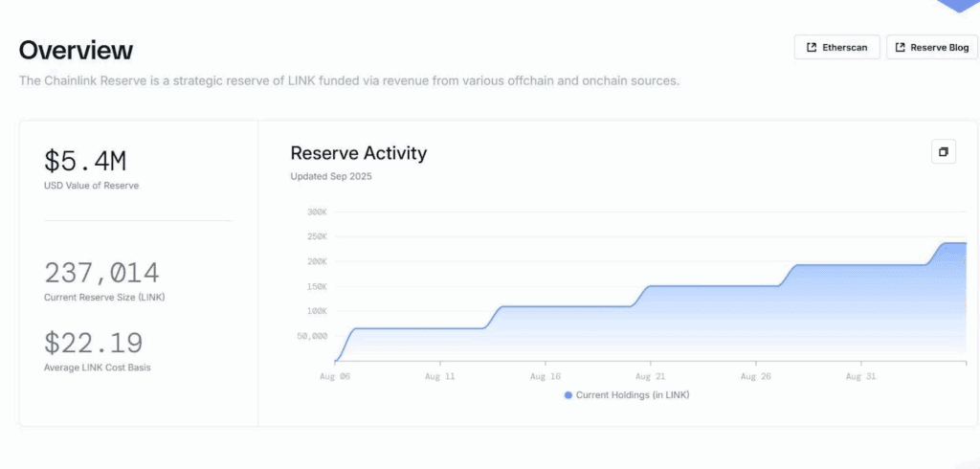
Task: Click the Aug 21 x-axis label
Action: 651,377
